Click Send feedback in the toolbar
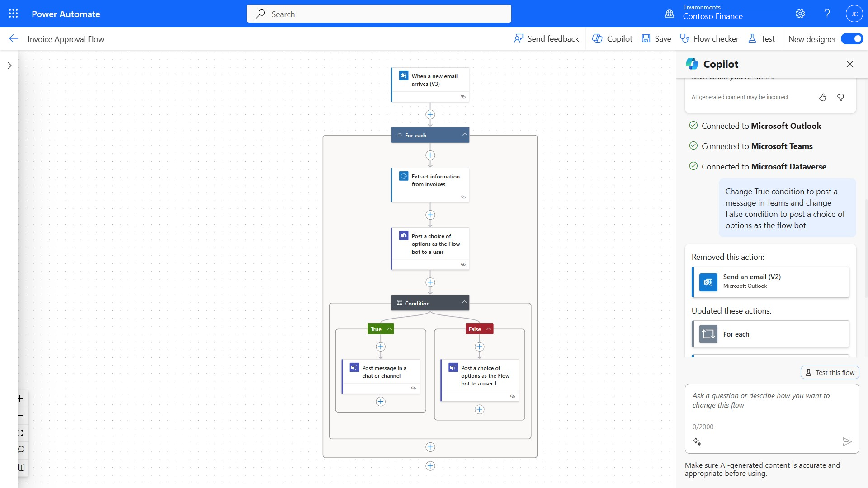868x488 pixels. pos(546,38)
